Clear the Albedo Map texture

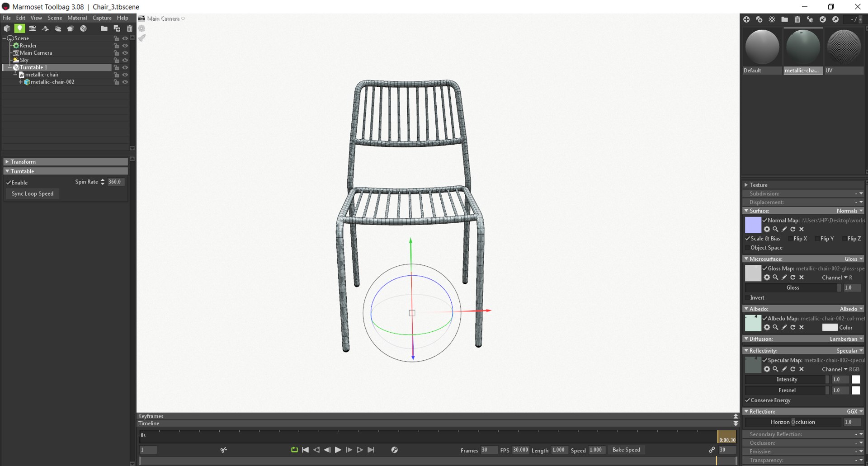[802, 327]
